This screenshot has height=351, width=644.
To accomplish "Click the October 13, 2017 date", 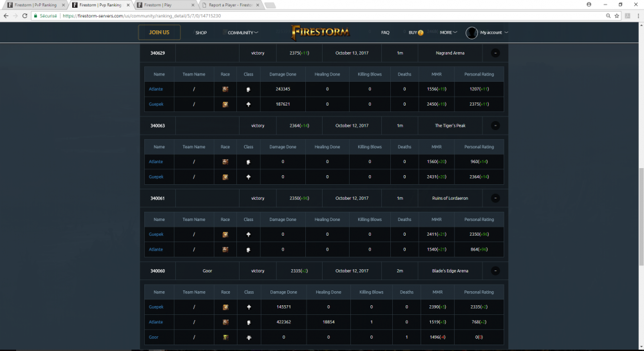I will 352,53.
